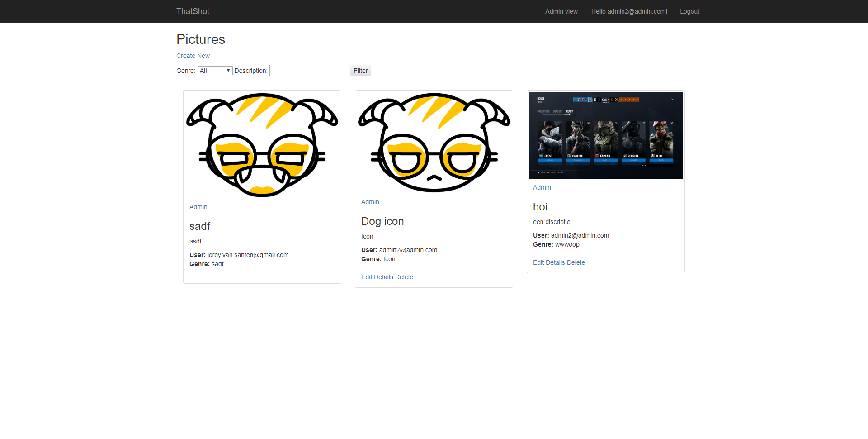The height and width of the screenshot is (439, 868).
Task: Click the Admin link in the hoi card
Action: tap(542, 187)
